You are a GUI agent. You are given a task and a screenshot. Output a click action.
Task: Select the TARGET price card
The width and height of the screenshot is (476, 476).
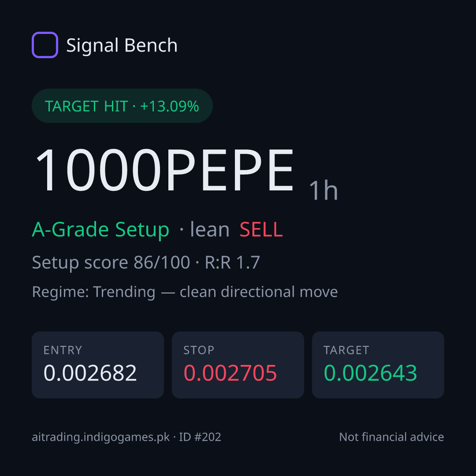(x=378, y=365)
